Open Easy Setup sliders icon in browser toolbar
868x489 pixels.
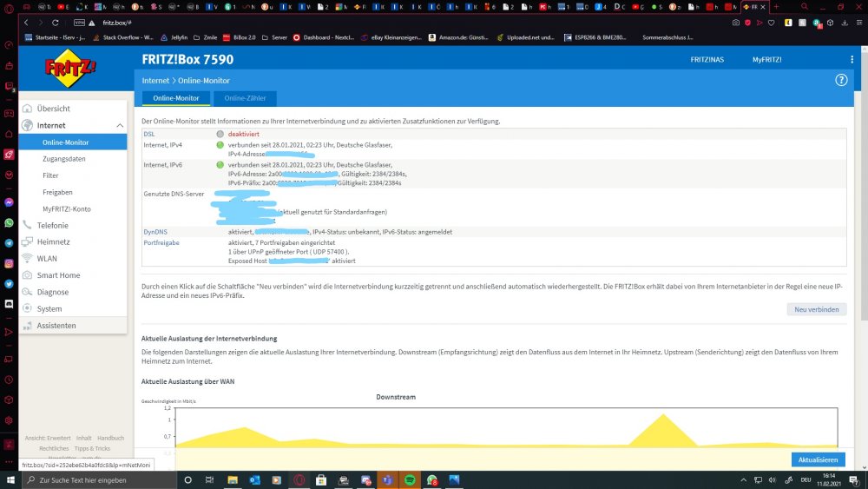(858, 23)
